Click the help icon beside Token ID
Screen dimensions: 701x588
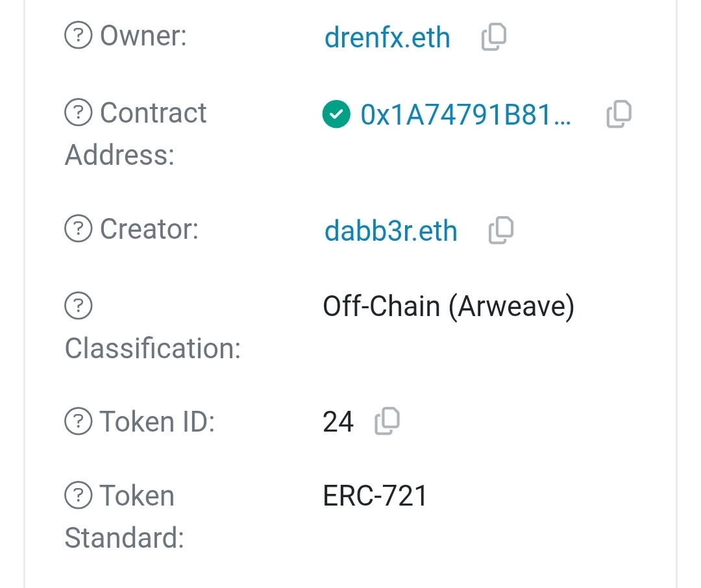pos(79,422)
